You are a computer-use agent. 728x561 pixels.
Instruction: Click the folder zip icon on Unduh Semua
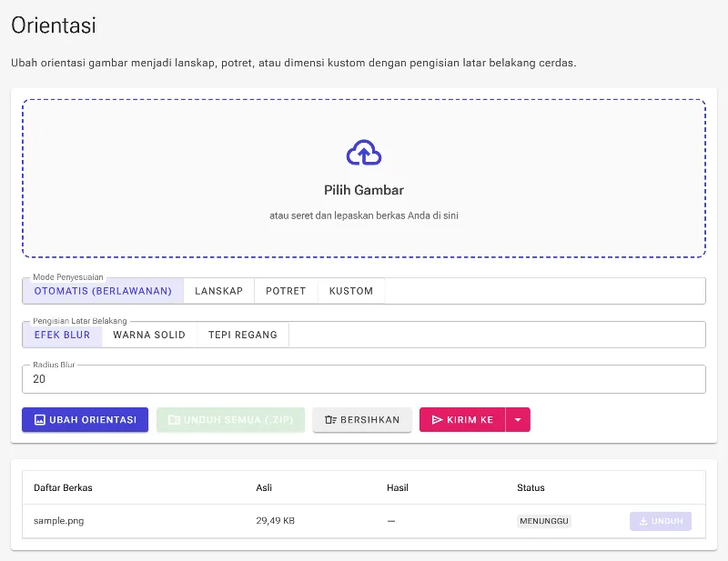[174, 420]
